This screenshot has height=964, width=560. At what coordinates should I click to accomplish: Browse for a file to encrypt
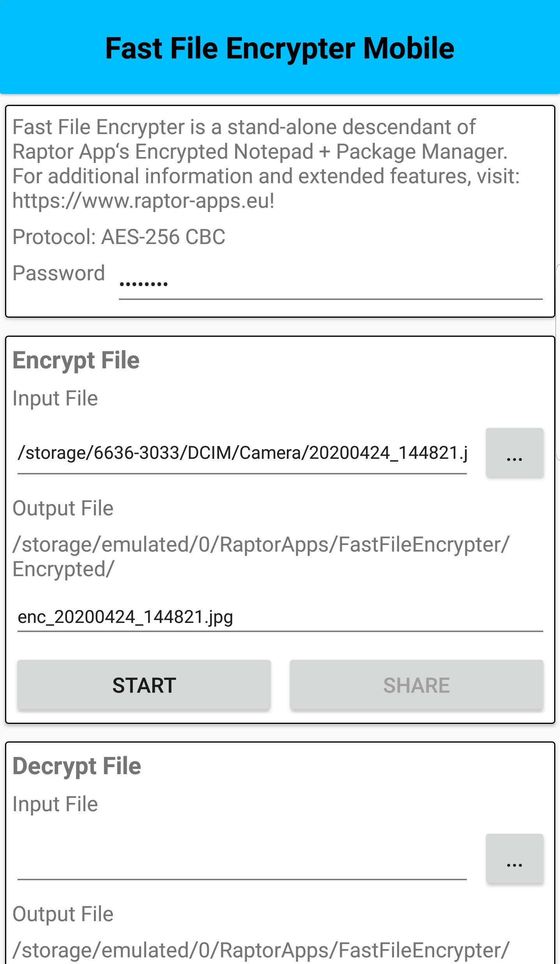(x=514, y=453)
